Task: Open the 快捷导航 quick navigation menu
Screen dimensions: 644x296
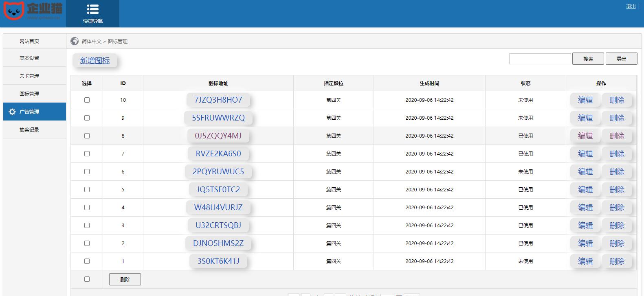Action: 93,13
